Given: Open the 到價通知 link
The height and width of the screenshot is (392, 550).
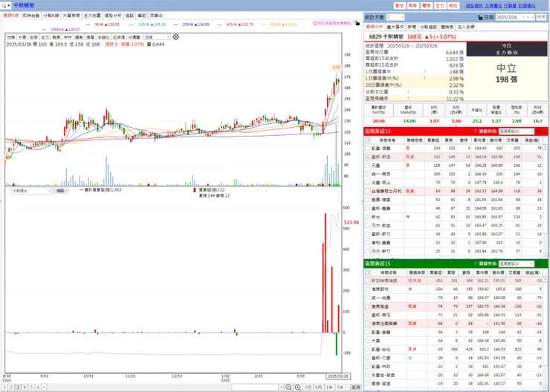Looking at the screenshot, I should coord(526,6).
